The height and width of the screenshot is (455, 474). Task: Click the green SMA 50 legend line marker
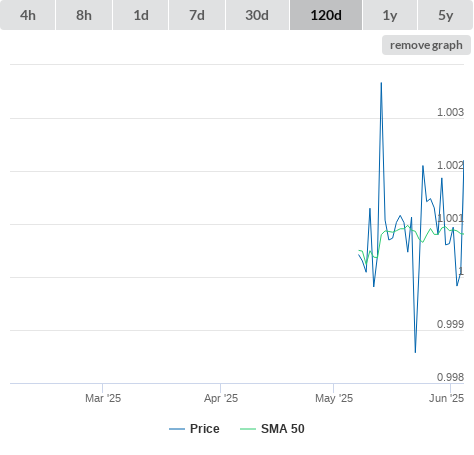tap(248, 429)
